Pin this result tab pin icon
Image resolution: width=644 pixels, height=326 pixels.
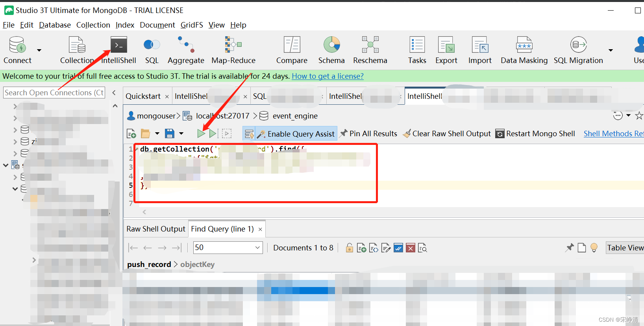(570, 248)
